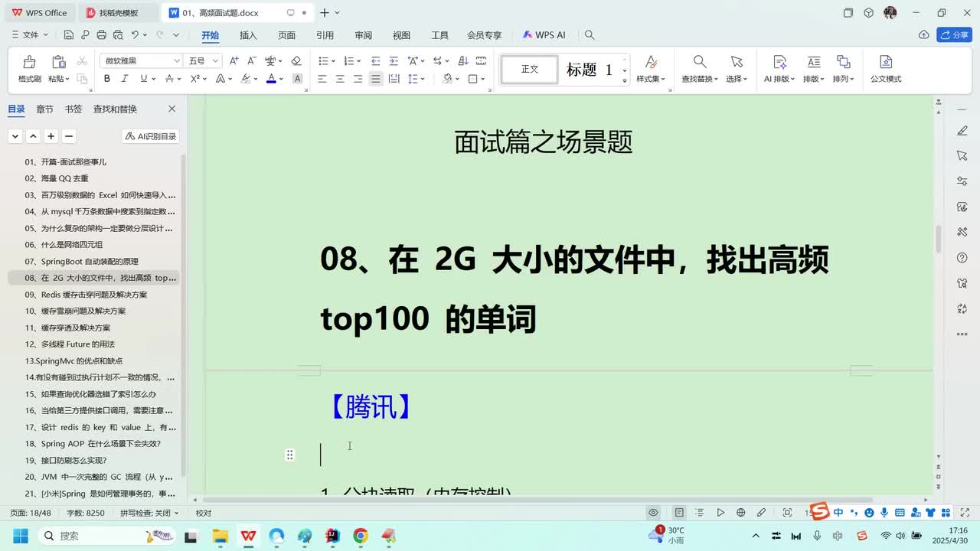Click the 分享 share button
The height and width of the screenshot is (551, 980).
955,35
